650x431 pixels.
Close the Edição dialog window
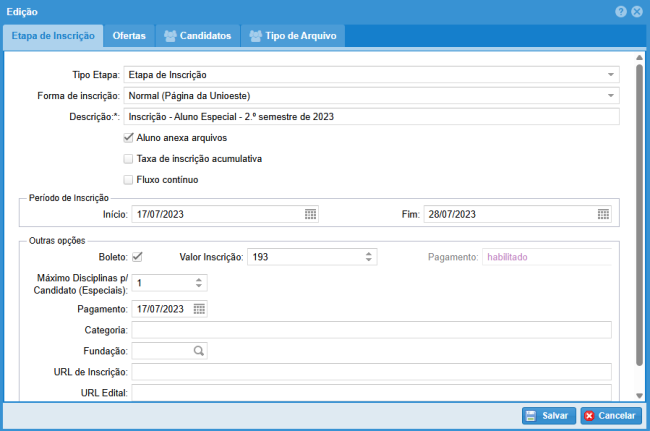tap(636, 11)
